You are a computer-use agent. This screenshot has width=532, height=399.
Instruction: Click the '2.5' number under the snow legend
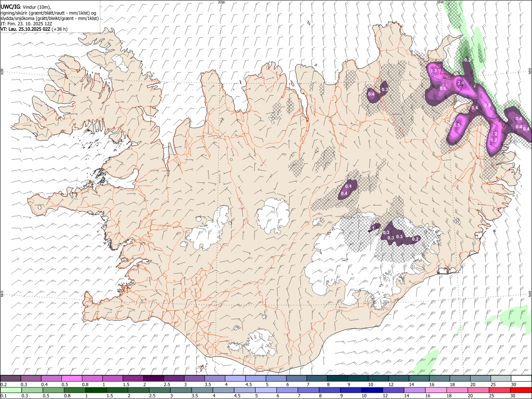(167, 384)
